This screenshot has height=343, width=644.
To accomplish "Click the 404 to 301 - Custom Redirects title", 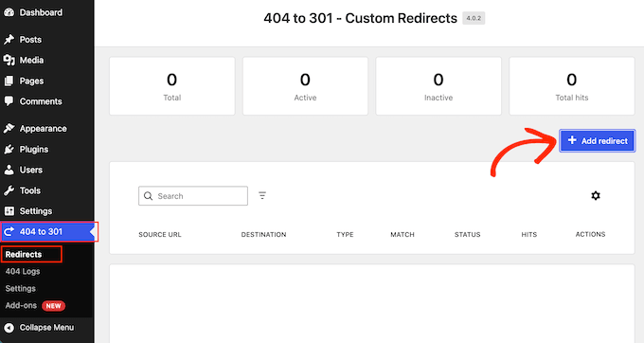I will [360, 18].
